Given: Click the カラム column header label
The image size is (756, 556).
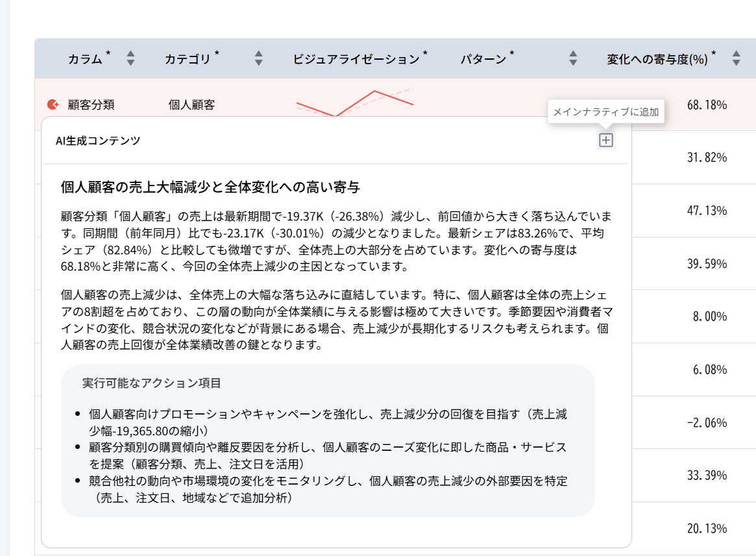Looking at the screenshot, I should point(85,59).
